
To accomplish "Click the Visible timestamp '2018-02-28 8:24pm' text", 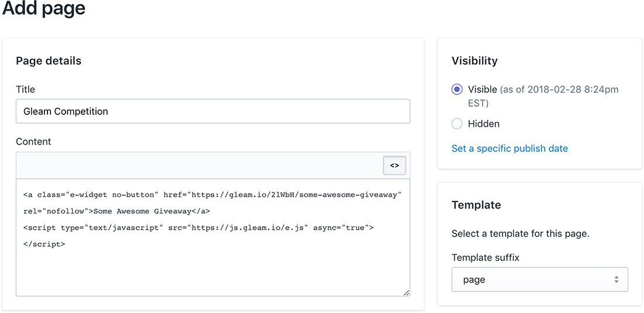I will 571,90.
